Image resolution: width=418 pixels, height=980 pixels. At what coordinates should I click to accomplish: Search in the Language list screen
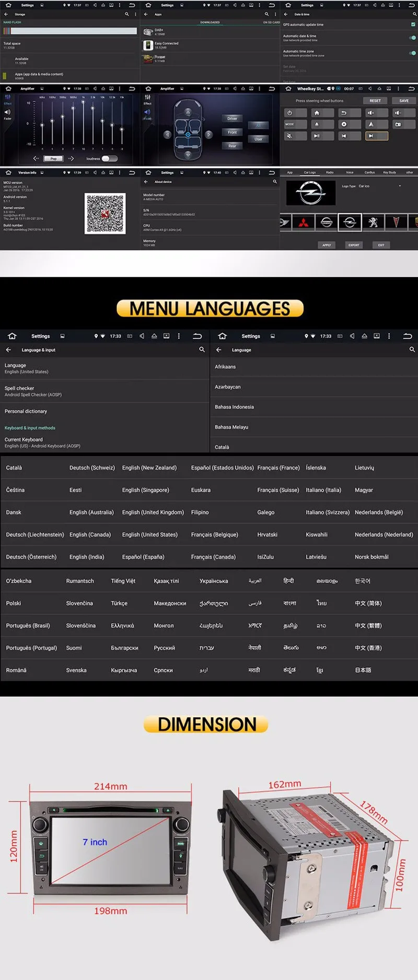(x=412, y=349)
